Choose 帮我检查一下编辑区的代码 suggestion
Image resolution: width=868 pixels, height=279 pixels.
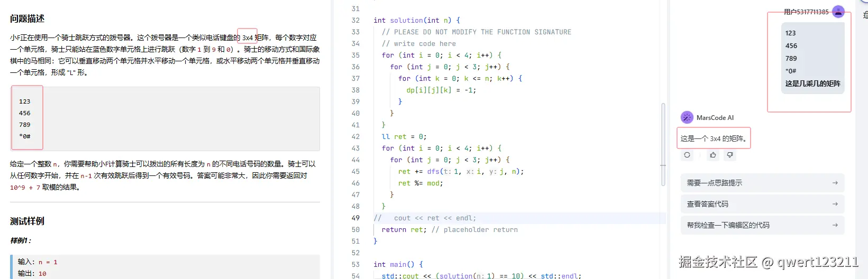[762, 225]
